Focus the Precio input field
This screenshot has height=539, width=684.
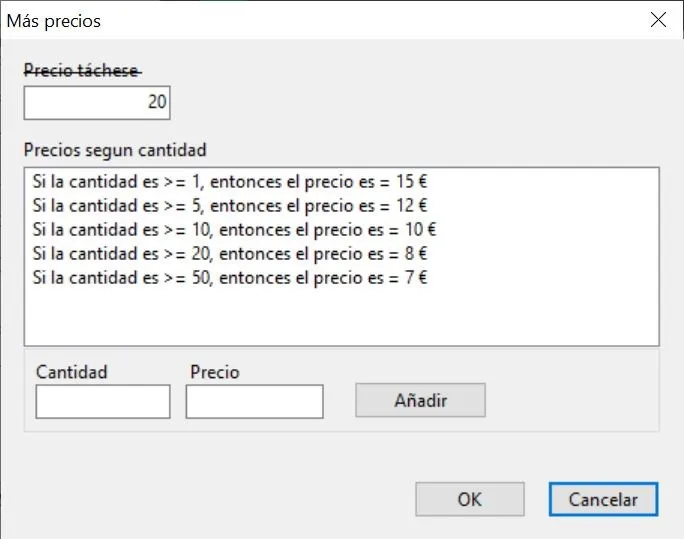(x=254, y=401)
